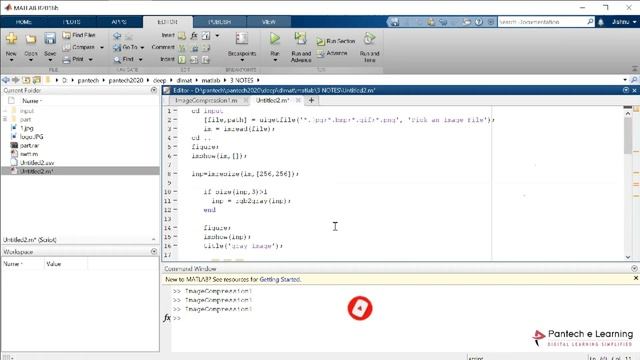This screenshot has width=640, height=360.
Task: Switch to the APPS ribbon tab
Action: [x=119, y=22]
